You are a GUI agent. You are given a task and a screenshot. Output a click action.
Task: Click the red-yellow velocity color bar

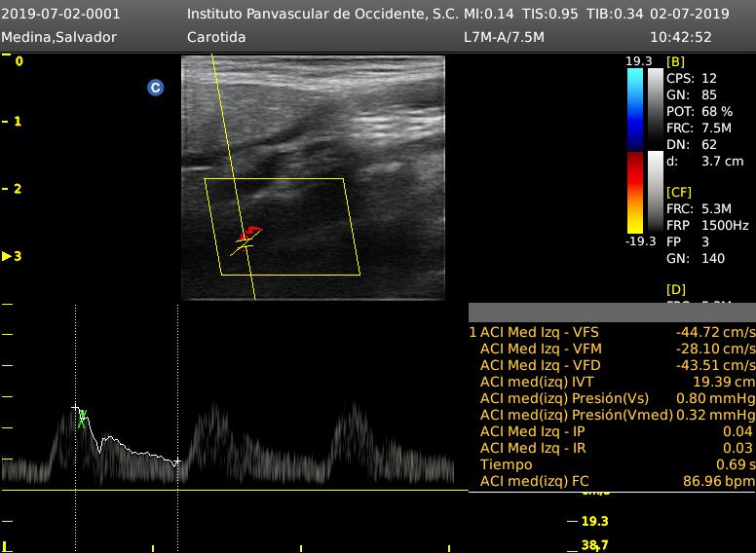pyautogui.click(x=635, y=193)
